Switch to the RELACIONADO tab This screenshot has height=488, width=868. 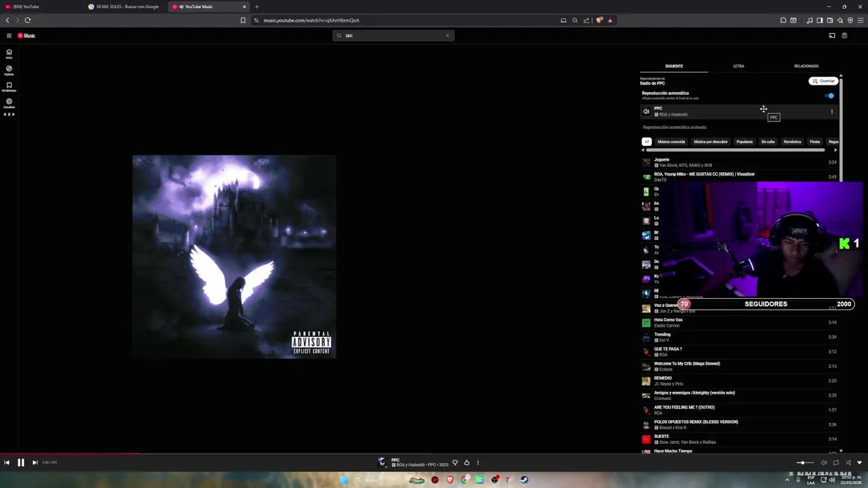point(806,66)
